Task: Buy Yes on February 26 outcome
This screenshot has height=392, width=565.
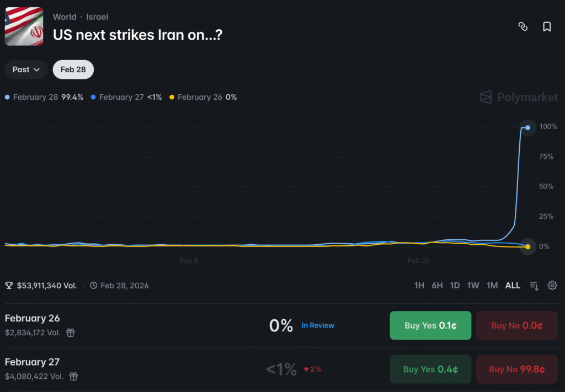Action: [430, 325]
